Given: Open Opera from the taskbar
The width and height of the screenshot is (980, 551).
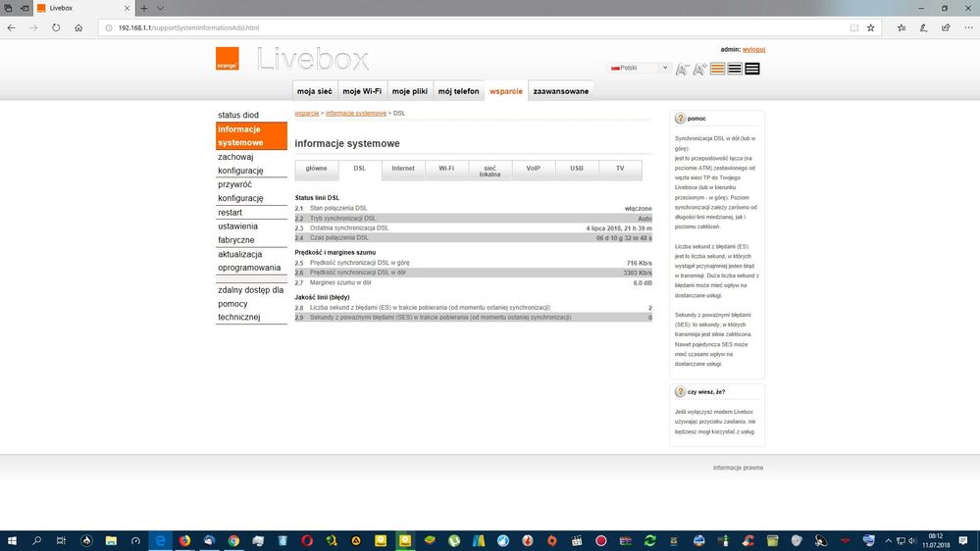Looking at the screenshot, I should pos(307,541).
